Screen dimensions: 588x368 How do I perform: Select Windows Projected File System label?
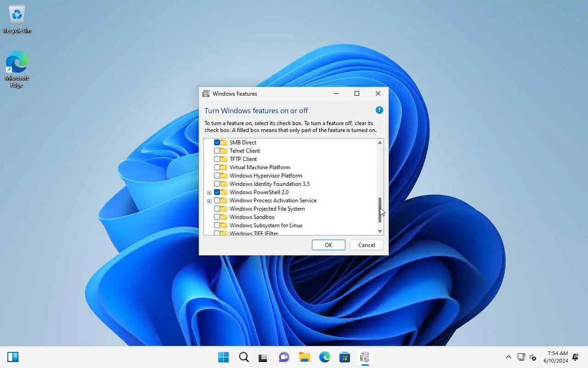[267, 209]
